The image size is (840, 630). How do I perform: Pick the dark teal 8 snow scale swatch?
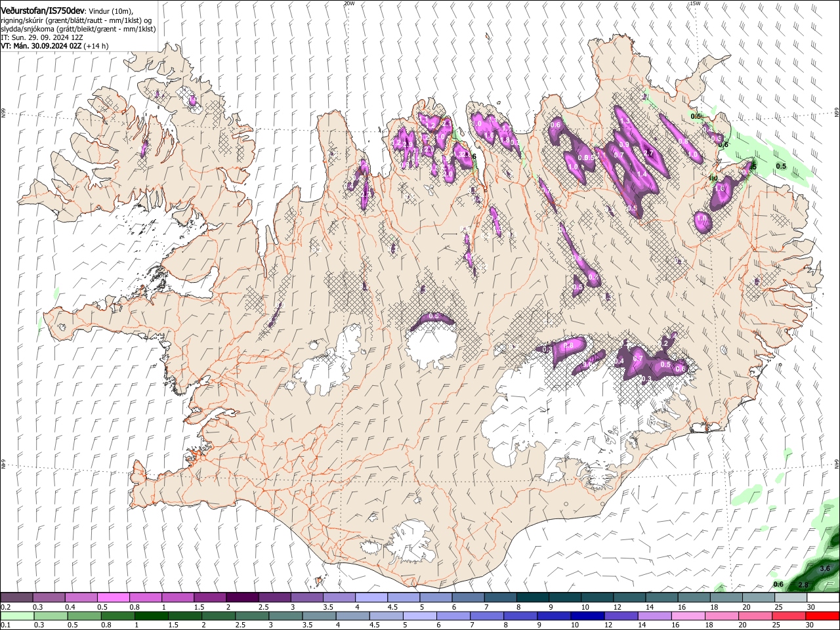pos(532,597)
